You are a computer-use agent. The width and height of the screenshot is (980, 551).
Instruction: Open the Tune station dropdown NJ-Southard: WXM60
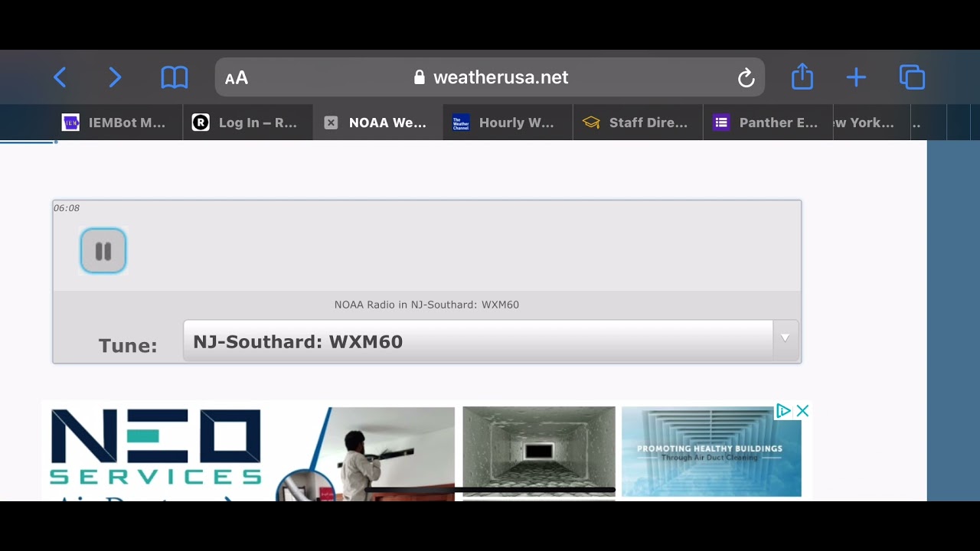point(491,341)
